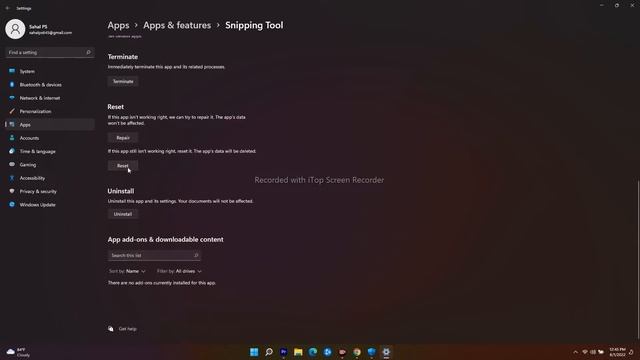Screen dimensions: 640x360
Task: Click the search magnifier in Find a setting
Action: pos(88,52)
